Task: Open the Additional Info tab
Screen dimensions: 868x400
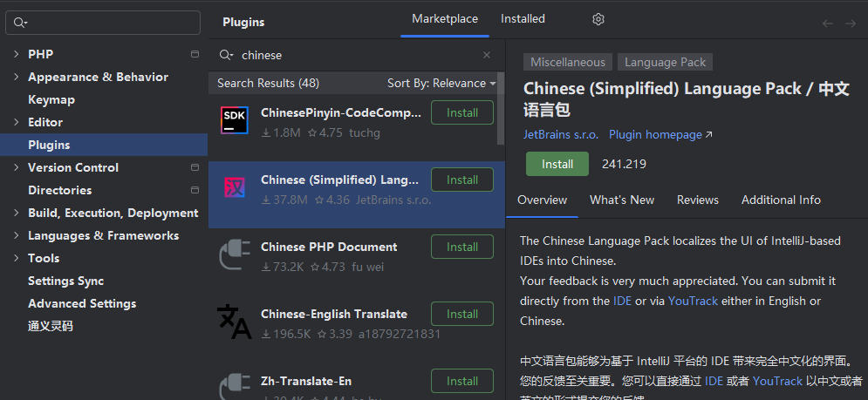Action: (781, 200)
